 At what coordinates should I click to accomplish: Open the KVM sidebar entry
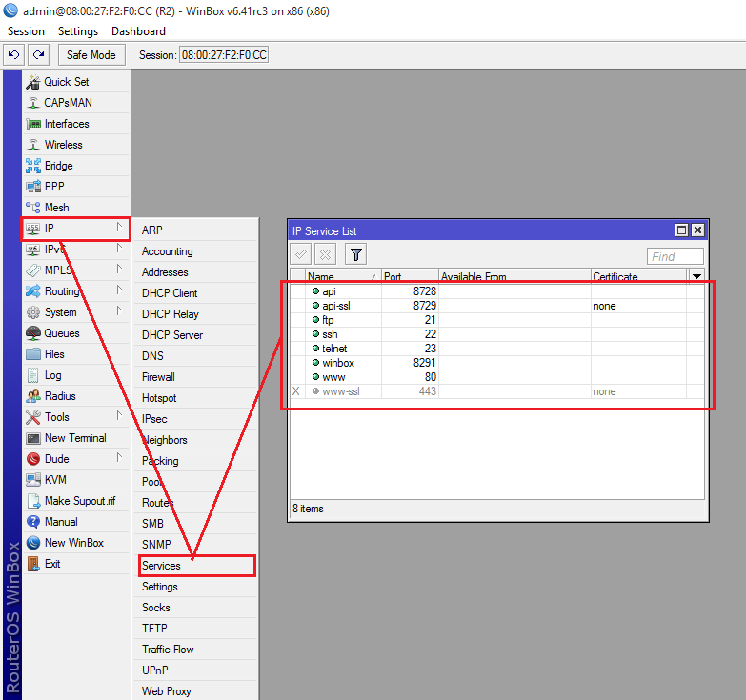(x=76, y=480)
